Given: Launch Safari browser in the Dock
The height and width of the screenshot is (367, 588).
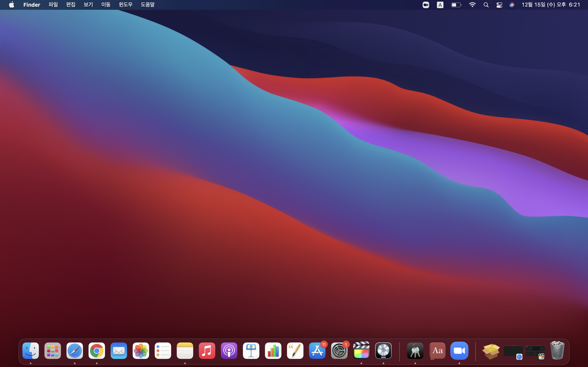Looking at the screenshot, I should point(75,350).
